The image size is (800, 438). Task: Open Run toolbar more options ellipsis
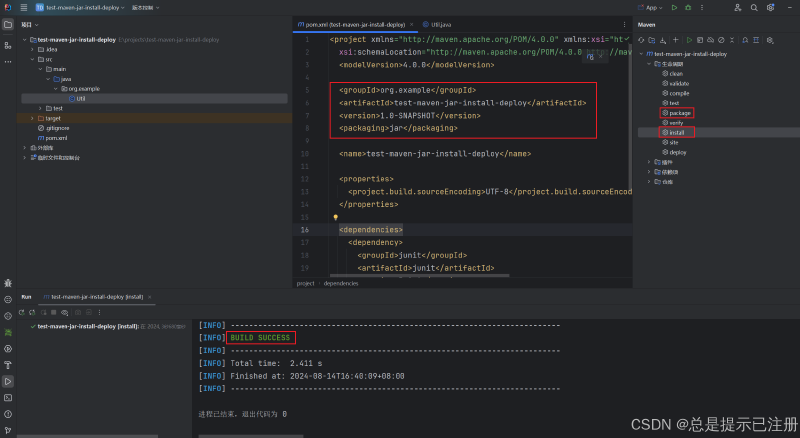99,312
